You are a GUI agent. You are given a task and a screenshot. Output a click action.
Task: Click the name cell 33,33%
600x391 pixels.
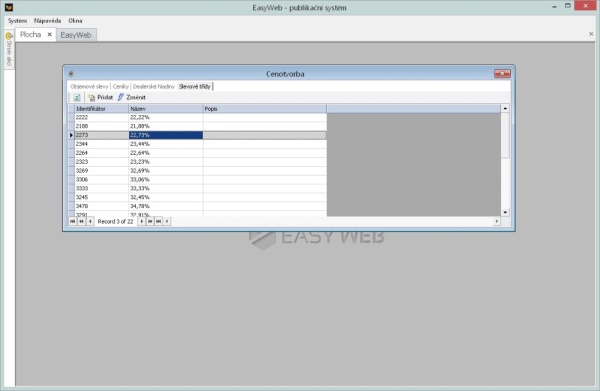[x=166, y=188]
